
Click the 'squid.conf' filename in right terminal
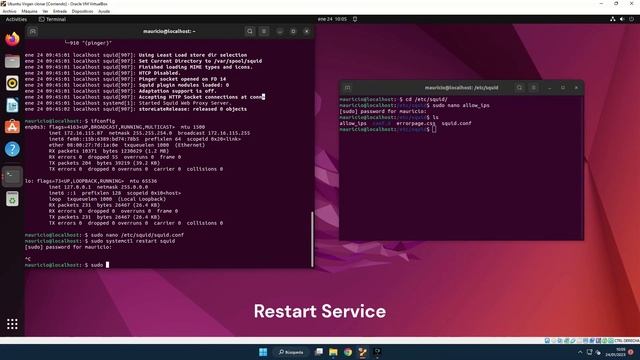456,123
